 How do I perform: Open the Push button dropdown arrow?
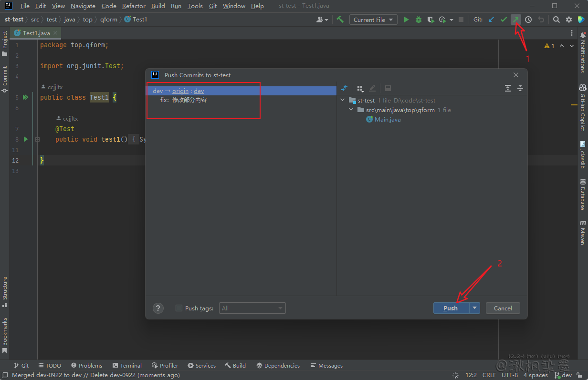(474, 308)
